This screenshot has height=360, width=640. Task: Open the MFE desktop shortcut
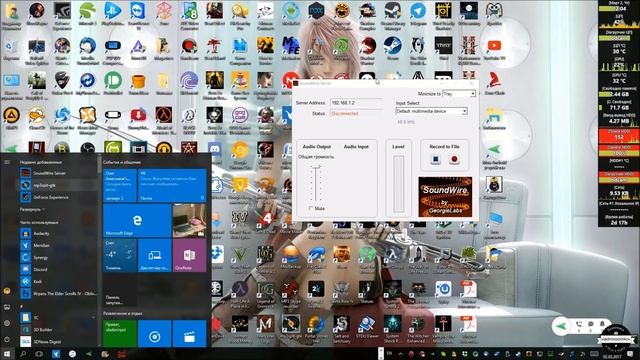[291, 49]
